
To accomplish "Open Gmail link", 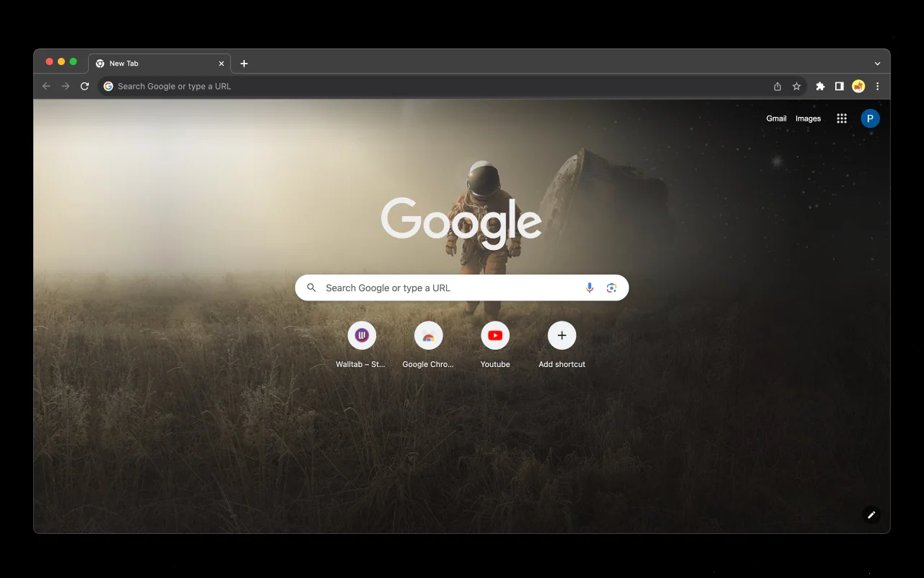I will 776,118.
